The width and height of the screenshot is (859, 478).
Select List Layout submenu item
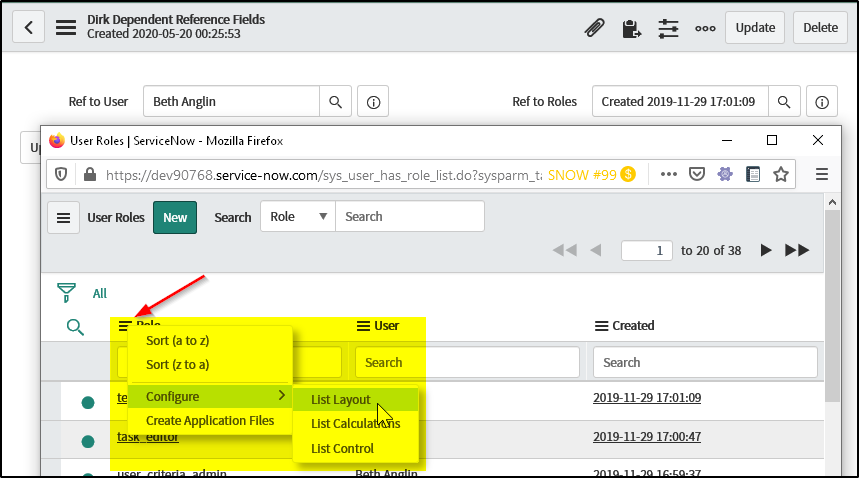click(x=356, y=400)
